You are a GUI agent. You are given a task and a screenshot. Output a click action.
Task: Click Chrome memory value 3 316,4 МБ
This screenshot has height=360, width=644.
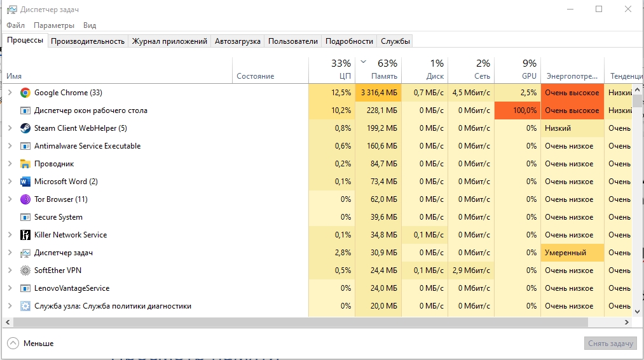pos(379,93)
